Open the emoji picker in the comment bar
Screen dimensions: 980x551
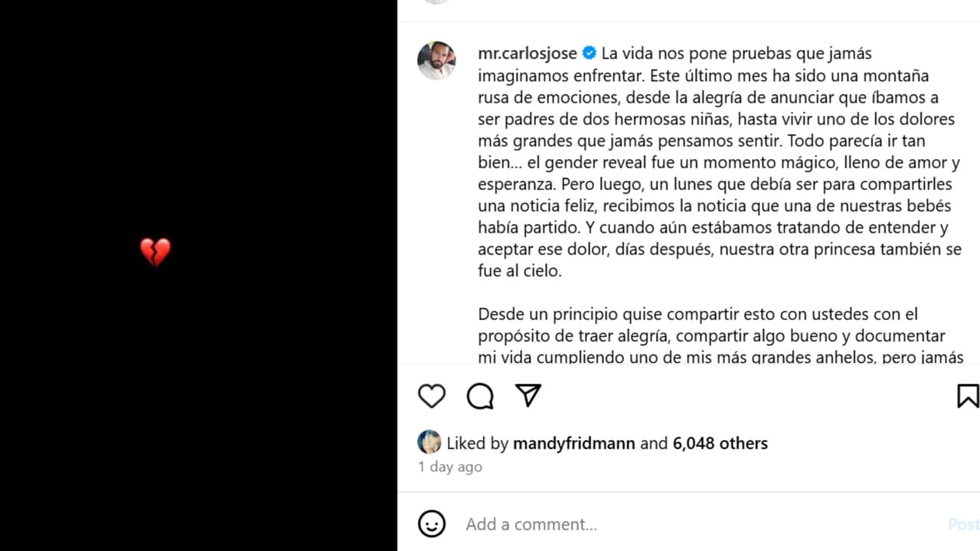click(x=432, y=524)
